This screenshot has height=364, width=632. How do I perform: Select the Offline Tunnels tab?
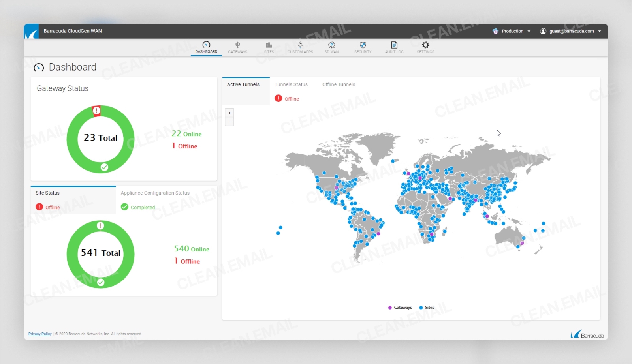[339, 84]
